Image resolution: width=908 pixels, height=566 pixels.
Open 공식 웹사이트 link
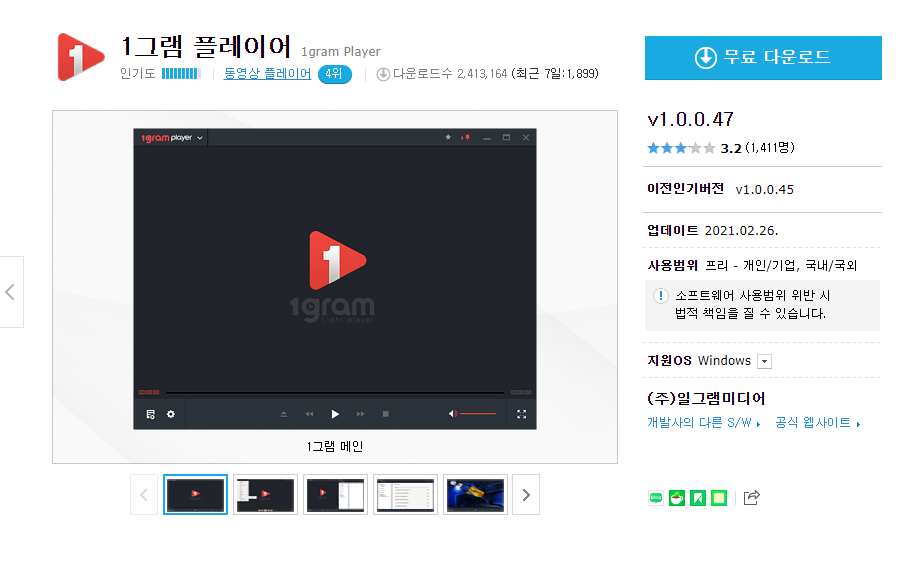pos(818,423)
